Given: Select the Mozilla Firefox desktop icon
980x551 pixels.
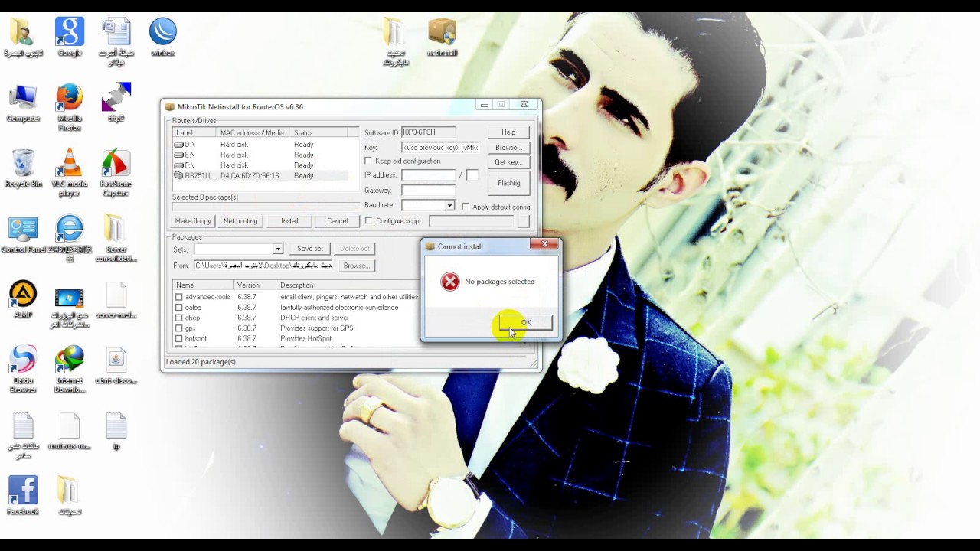Looking at the screenshot, I should pos(70,108).
